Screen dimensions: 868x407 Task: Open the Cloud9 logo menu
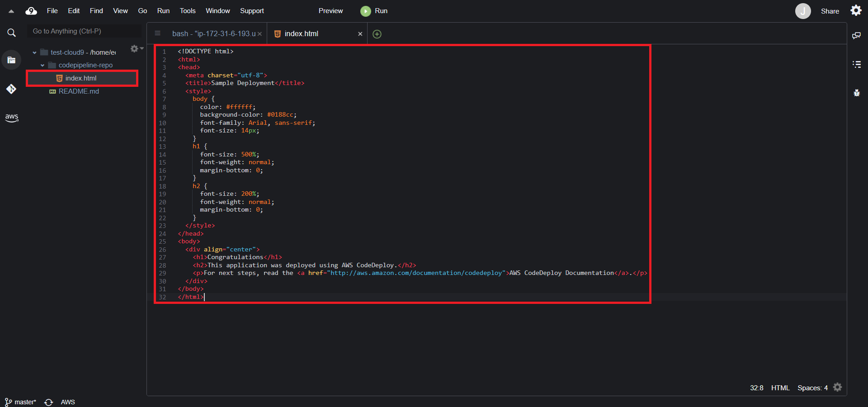point(31,11)
